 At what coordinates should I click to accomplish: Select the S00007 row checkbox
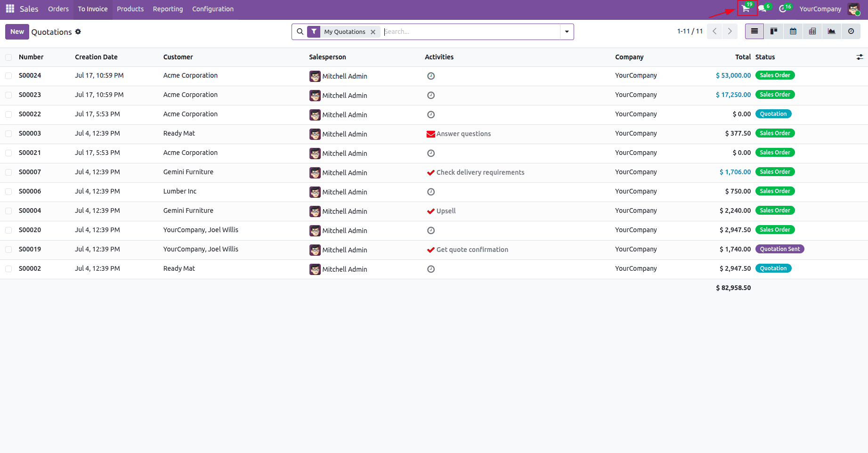8,172
